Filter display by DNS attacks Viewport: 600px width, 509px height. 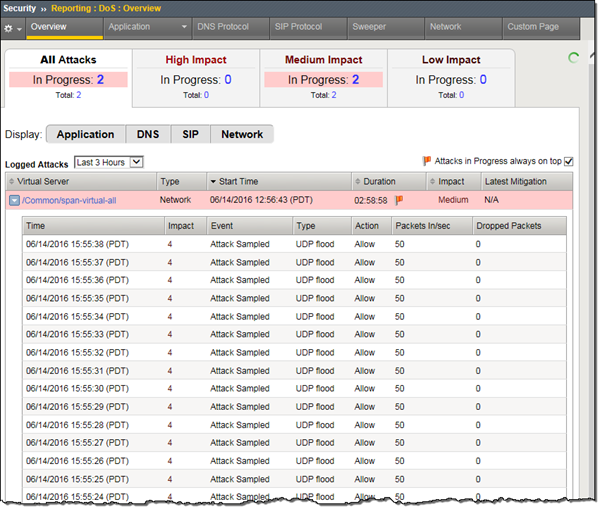pos(148,134)
